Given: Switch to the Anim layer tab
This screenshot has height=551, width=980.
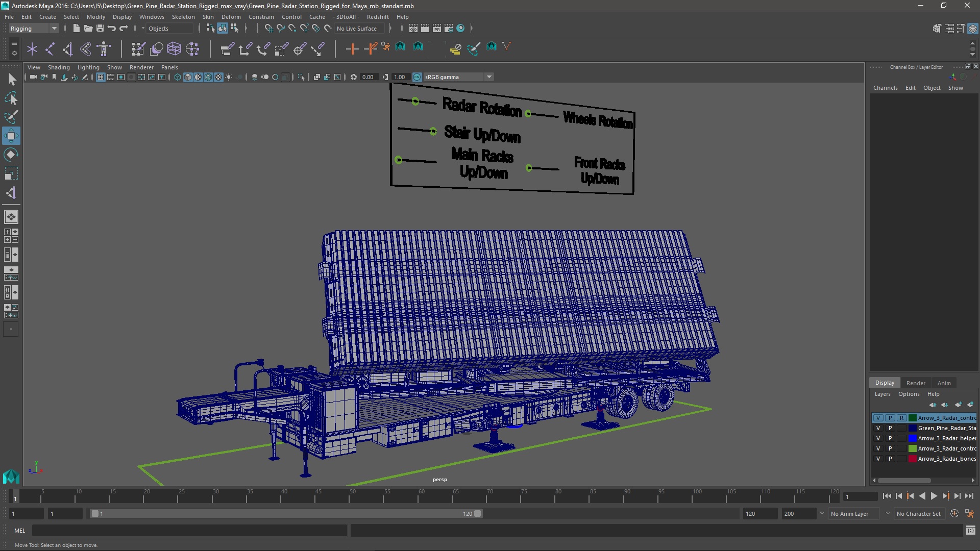Looking at the screenshot, I should tap(944, 383).
